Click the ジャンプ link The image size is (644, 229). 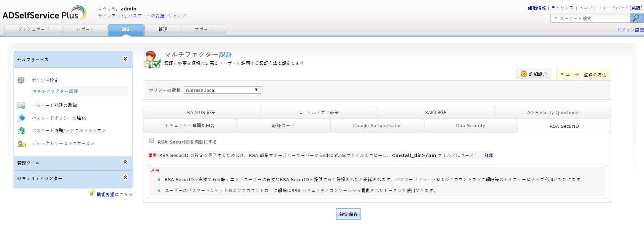coord(176,16)
